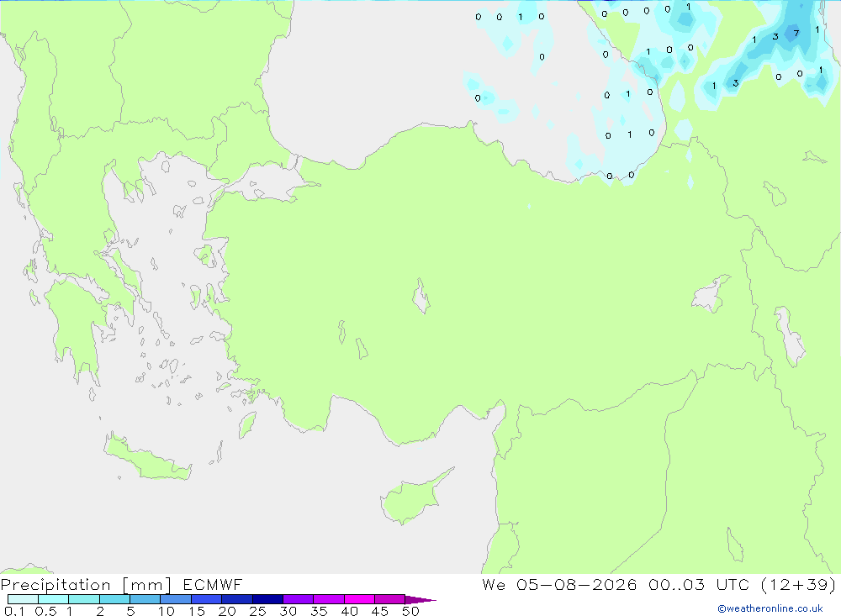
Task: Click the precipitation value "7" on the map
Action: click(x=796, y=34)
